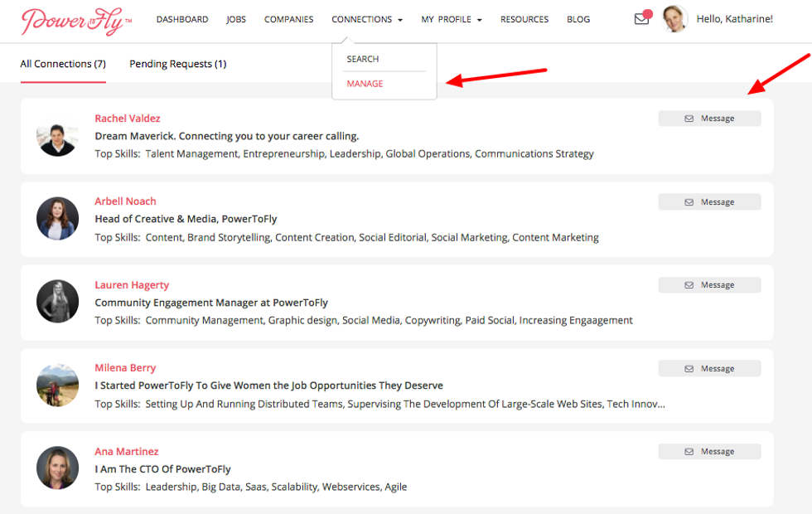812x514 pixels.
Task: Select Manage in the Connections submenu
Action: [365, 84]
